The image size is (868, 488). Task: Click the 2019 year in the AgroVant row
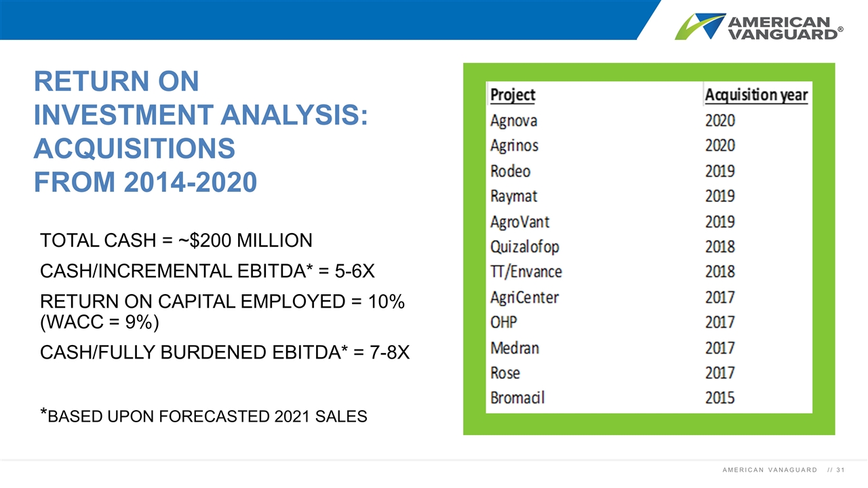pyautogui.click(x=719, y=222)
